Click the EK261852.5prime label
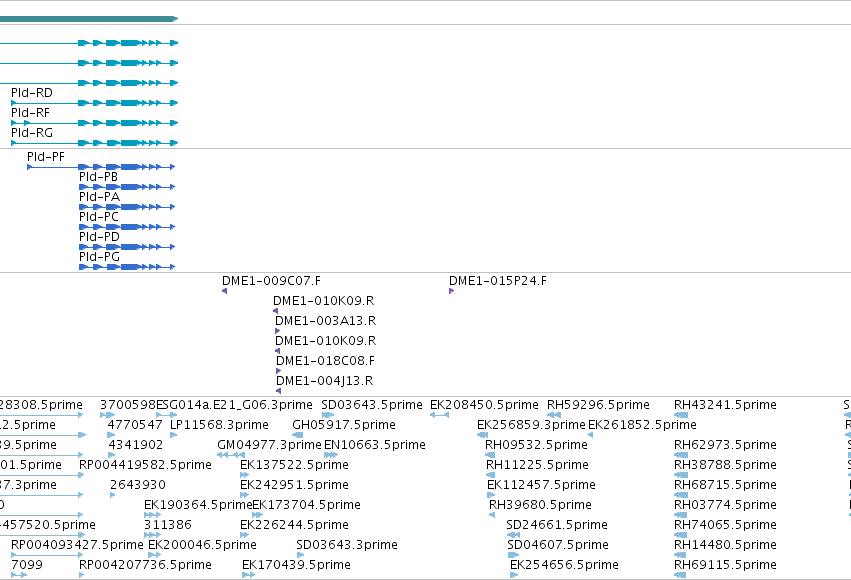851x580 pixels. [x=643, y=425]
